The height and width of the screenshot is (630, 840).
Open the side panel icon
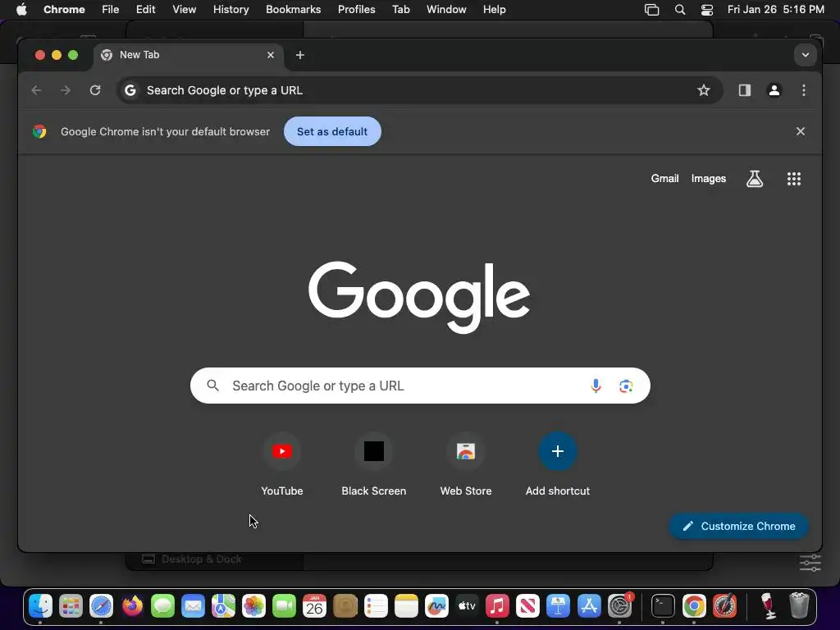745,90
